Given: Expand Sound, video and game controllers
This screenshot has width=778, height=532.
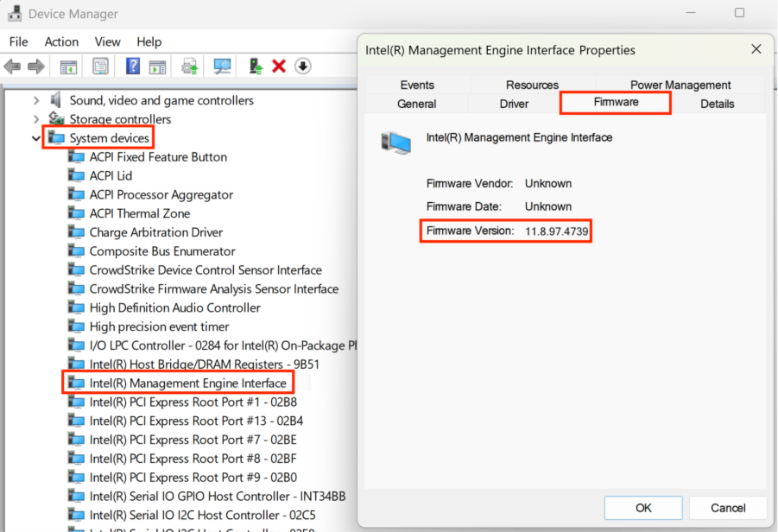Looking at the screenshot, I should (35, 100).
